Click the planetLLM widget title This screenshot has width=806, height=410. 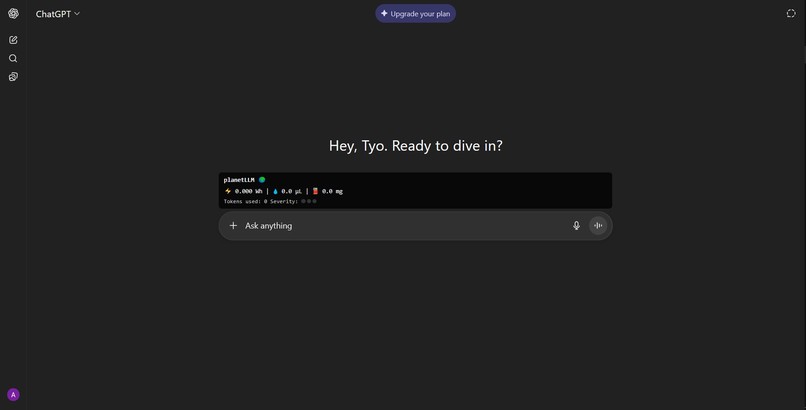[x=239, y=180]
